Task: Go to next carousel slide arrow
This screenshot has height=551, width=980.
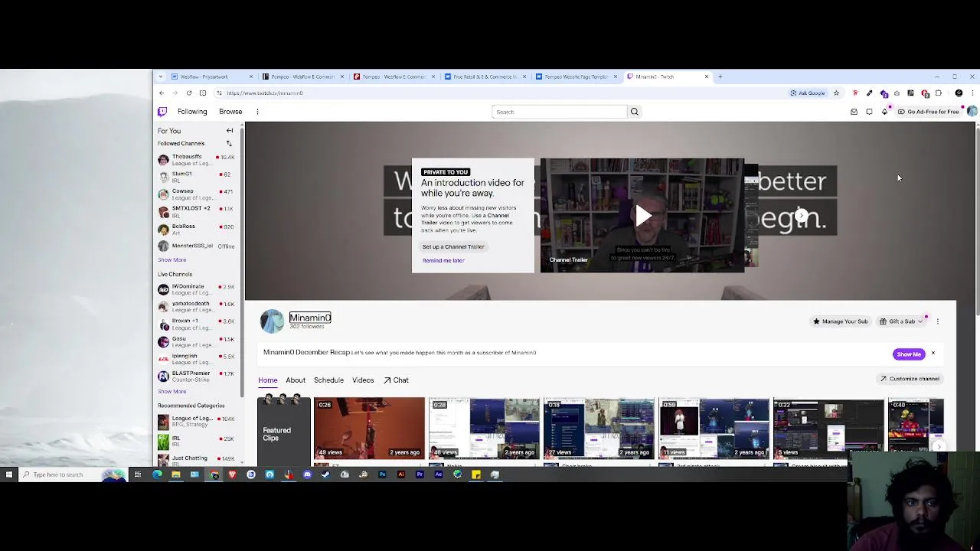Action: (x=801, y=216)
